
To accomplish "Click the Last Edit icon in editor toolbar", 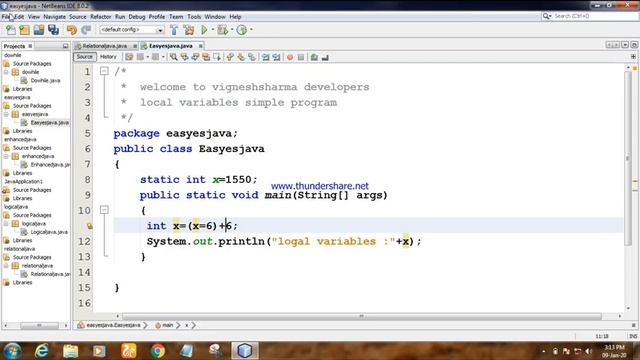I will click(x=129, y=57).
